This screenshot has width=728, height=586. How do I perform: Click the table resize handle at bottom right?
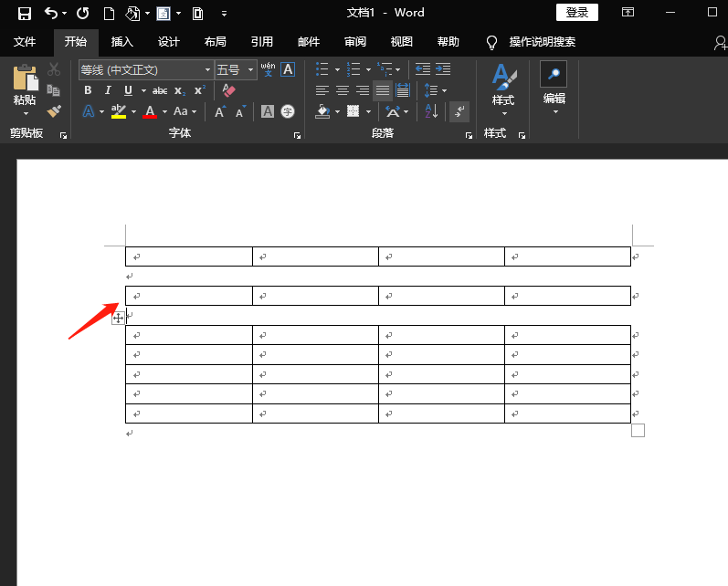(638, 431)
